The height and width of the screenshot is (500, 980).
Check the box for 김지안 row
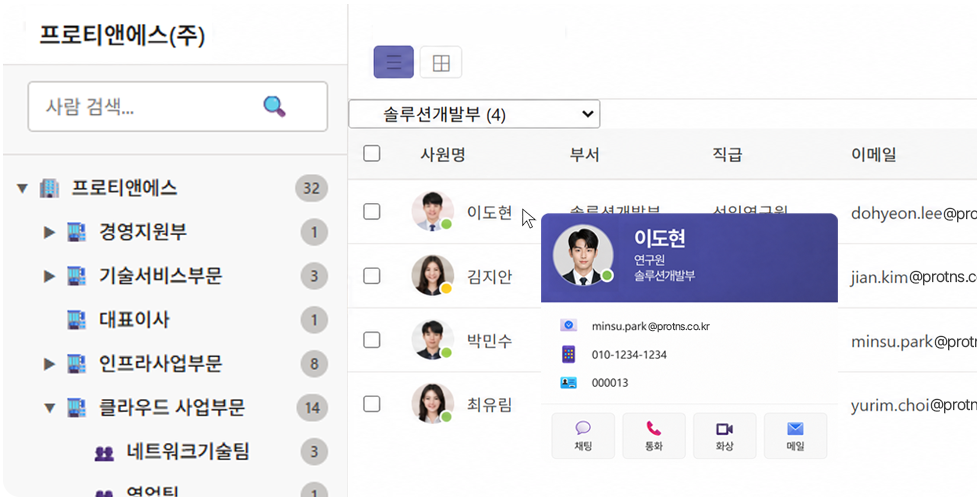coord(372,275)
